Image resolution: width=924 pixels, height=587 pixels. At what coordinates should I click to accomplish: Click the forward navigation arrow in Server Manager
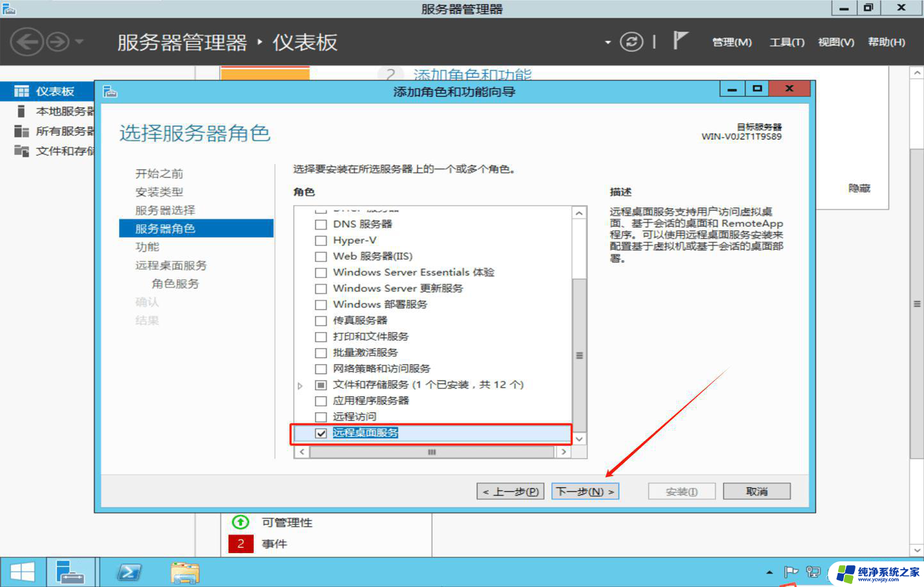point(58,42)
